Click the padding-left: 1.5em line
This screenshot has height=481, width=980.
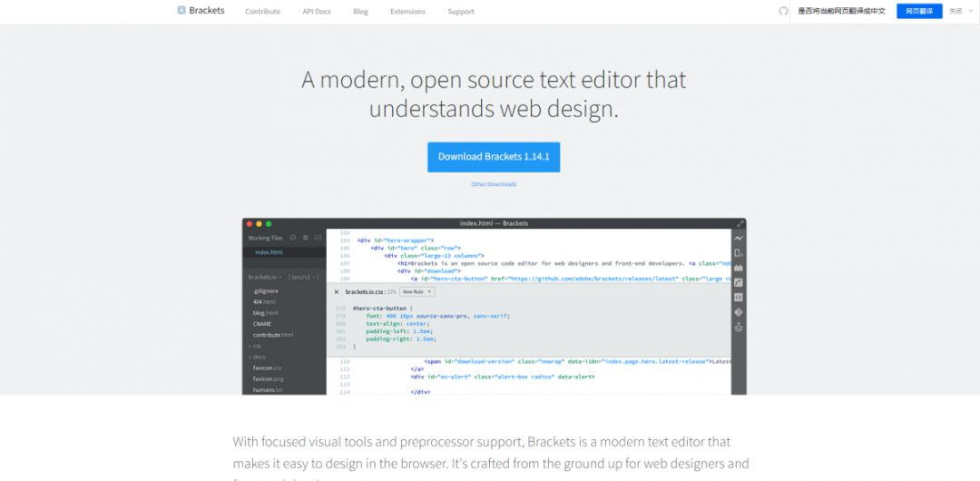tap(401, 331)
